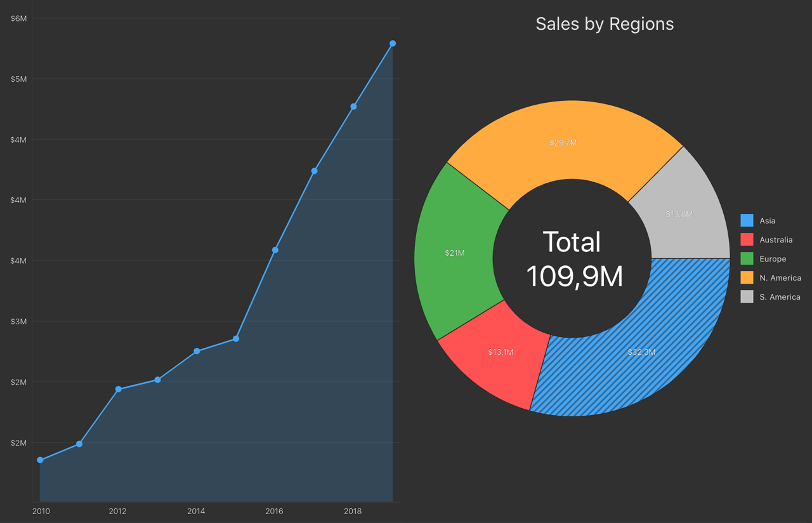
Task: Click the 2010 data point on line chart
Action: [x=41, y=459]
